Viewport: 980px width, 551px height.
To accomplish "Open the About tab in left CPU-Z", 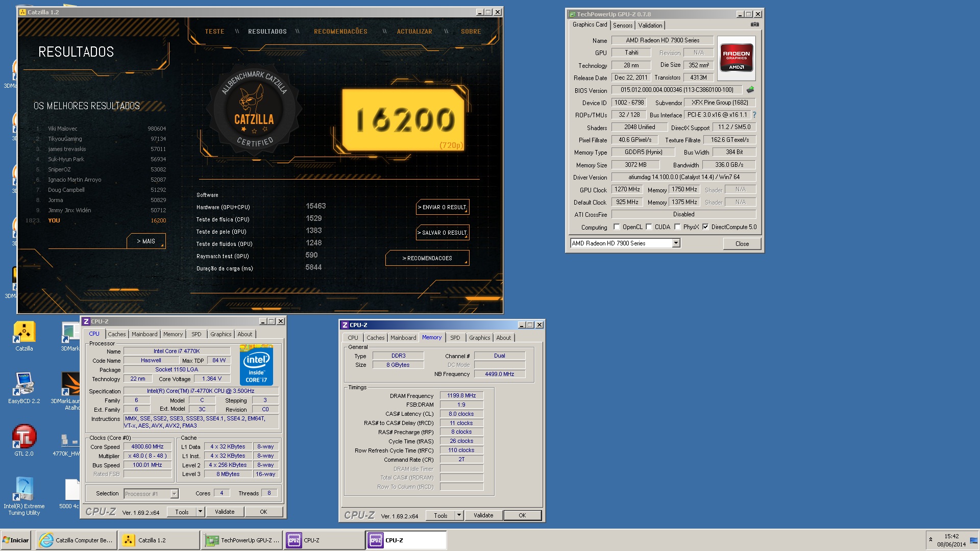I will click(x=244, y=334).
